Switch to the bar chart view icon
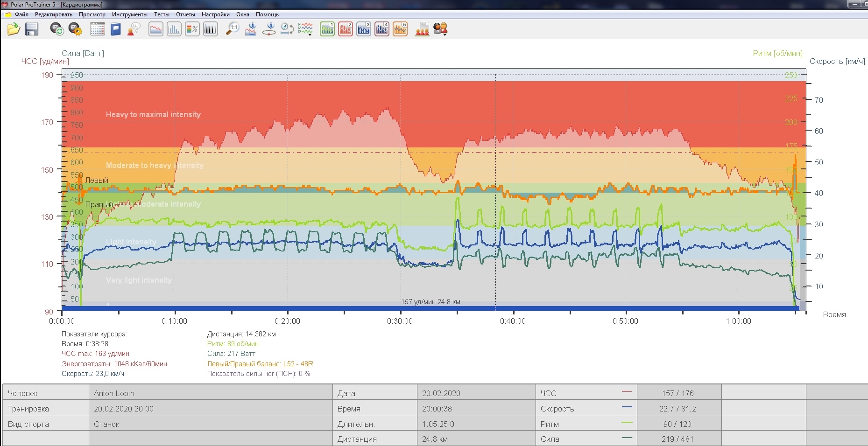 pyautogui.click(x=174, y=29)
